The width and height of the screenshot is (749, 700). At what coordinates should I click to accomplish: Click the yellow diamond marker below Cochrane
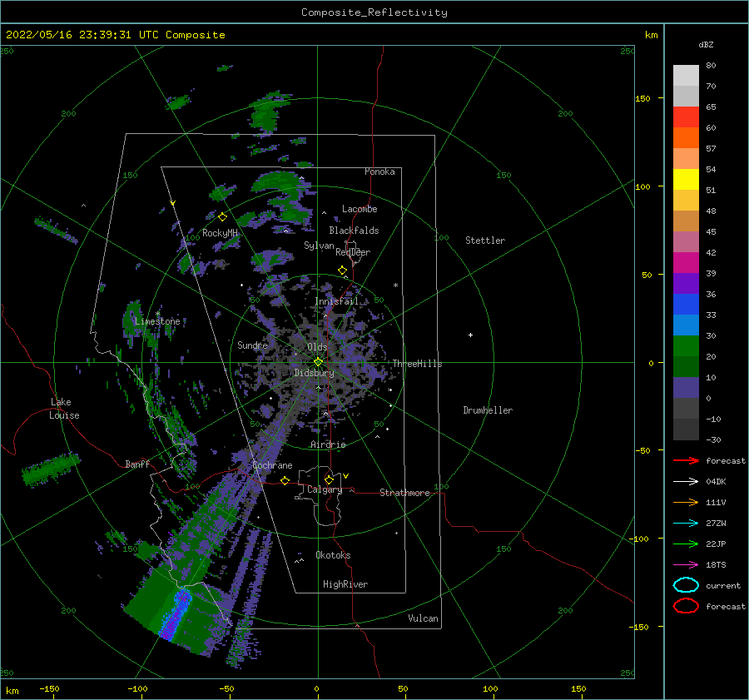tap(285, 481)
